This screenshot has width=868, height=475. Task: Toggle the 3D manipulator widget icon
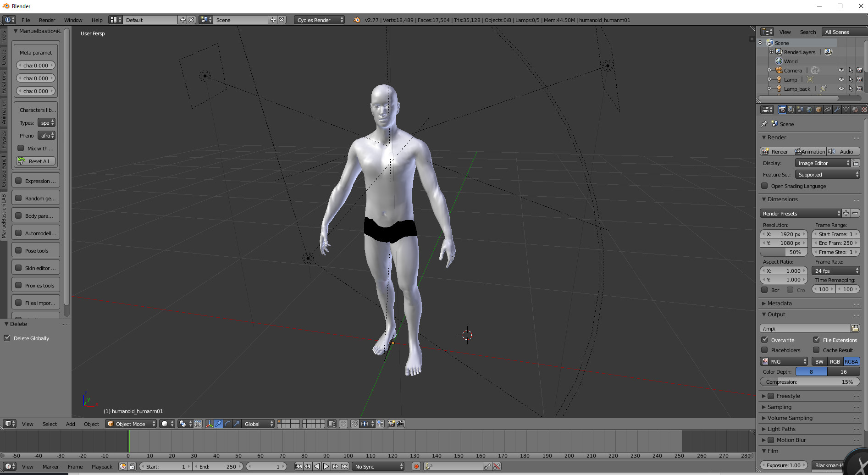209,424
